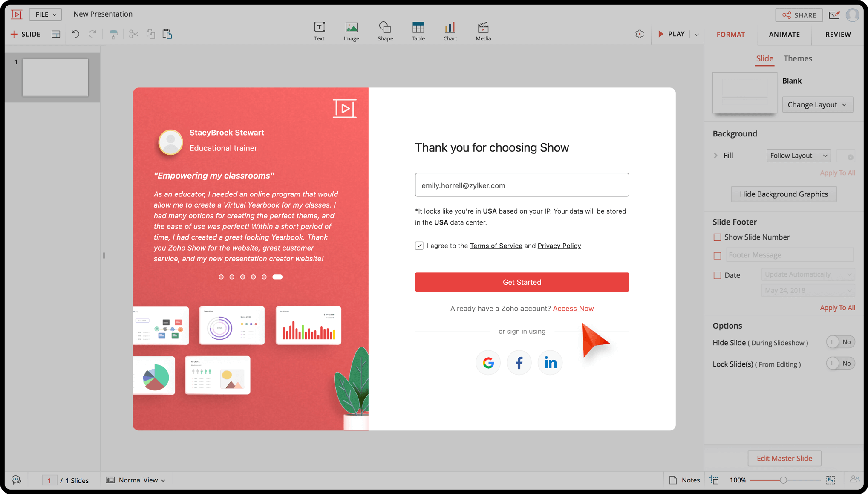Open the Themes tab
868x494 pixels.
point(798,58)
